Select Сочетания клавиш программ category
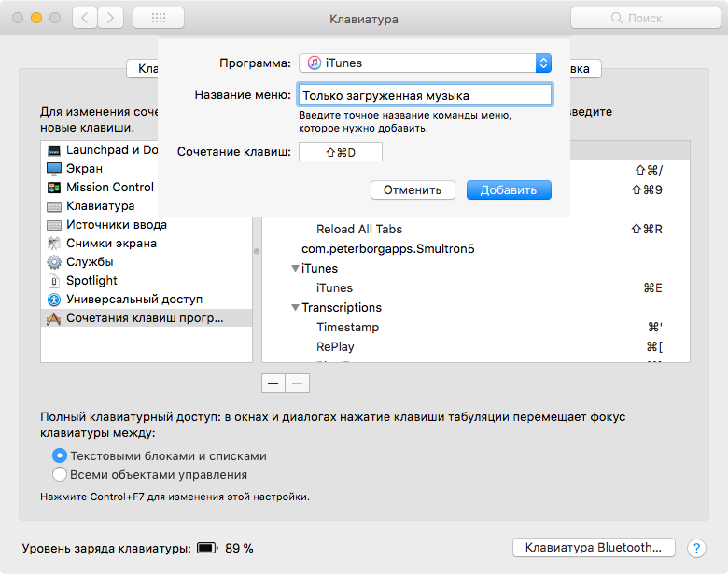The height and width of the screenshot is (574, 728). 145,318
